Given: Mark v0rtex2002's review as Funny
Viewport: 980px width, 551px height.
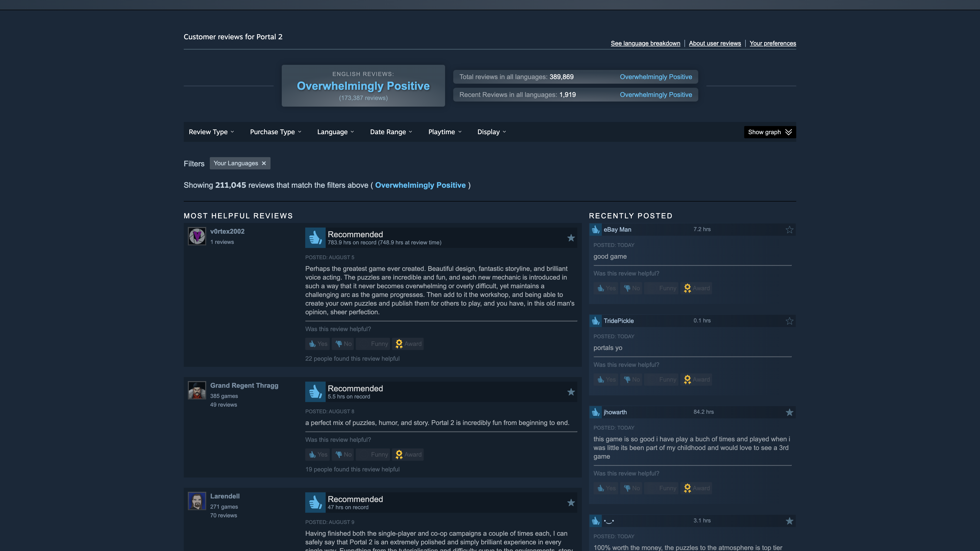Looking at the screenshot, I should [373, 344].
